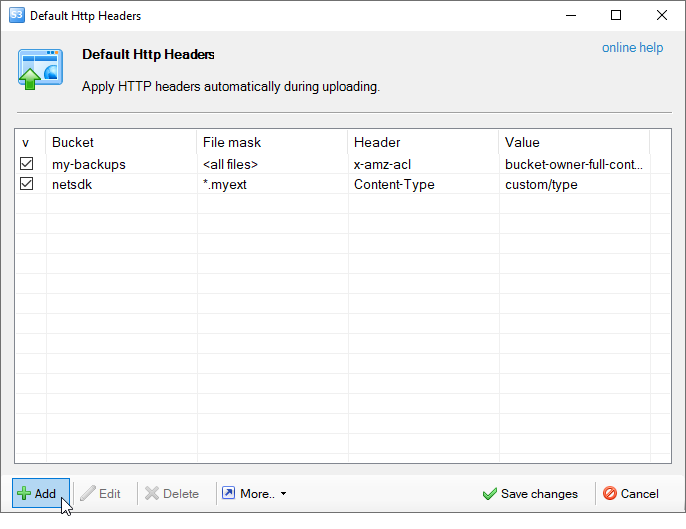The height and width of the screenshot is (529, 686).
Task: Click the upload headers dialog icon
Action: coord(40,69)
